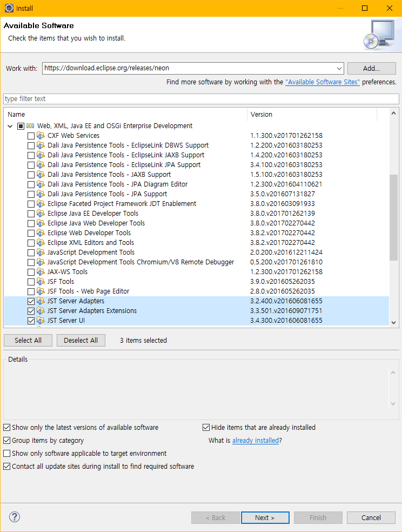Click the icon next to EclipseLink JPA Support
This screenshot has height=532, width=402.
[x=41, y=165]
